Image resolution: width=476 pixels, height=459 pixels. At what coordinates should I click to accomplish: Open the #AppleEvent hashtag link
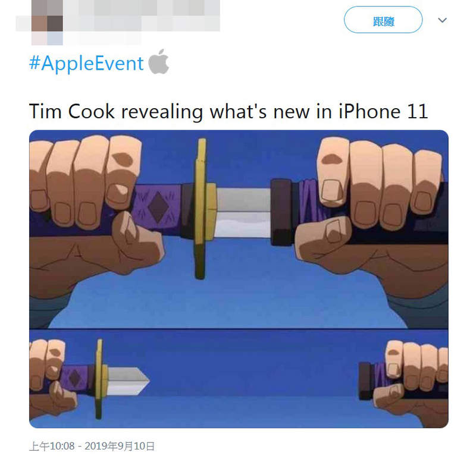tap(86, 63)
